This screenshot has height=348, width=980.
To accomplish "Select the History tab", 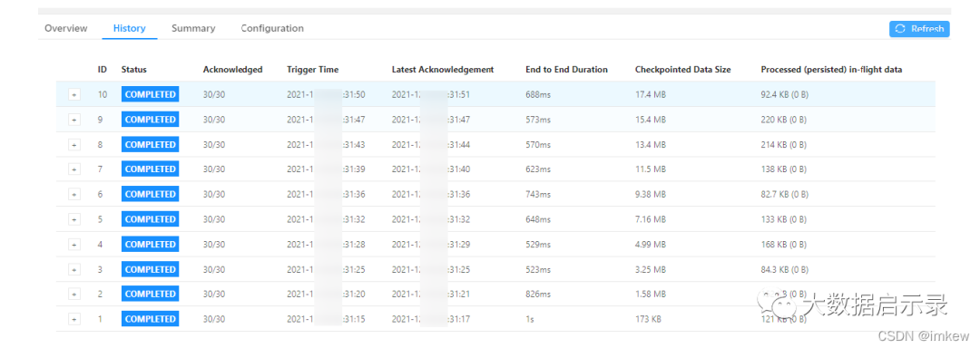I will click(x=130, y=28).
